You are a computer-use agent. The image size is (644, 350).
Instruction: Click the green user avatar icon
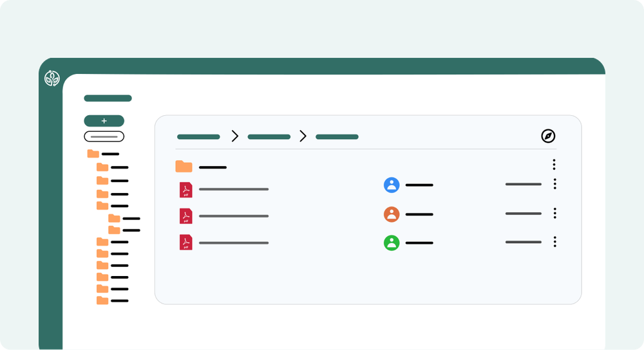pos(392,243)
